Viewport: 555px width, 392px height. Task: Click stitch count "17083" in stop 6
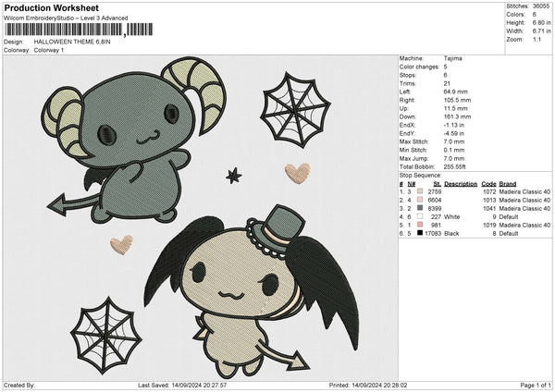click(x=433, y=234)
